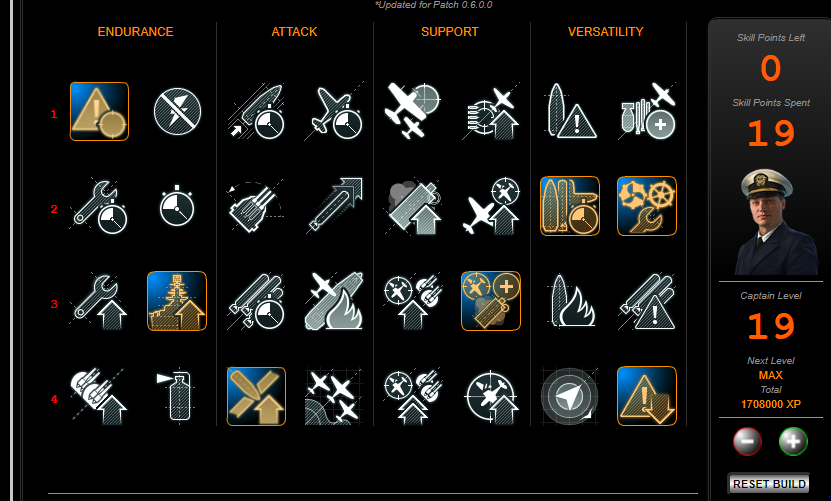Choose the Air Supremacy multiple planes skill
This screenshot has width=831, height=501.
pyautogui.click(x=333, y=396)
